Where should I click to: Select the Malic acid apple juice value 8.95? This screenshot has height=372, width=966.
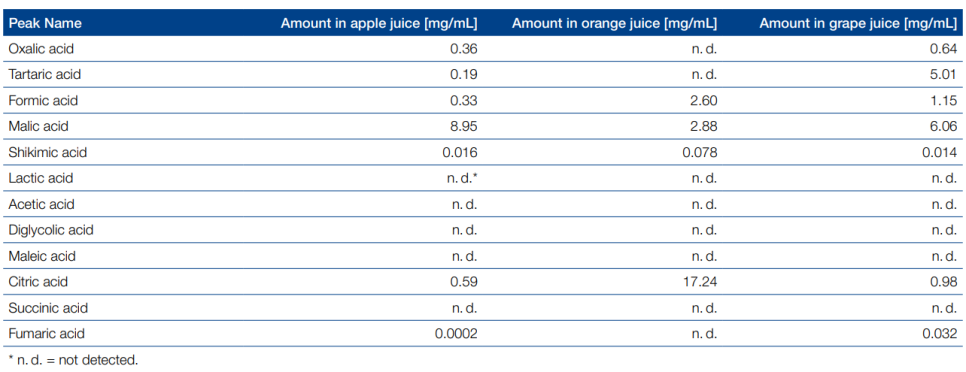[465, 126]
